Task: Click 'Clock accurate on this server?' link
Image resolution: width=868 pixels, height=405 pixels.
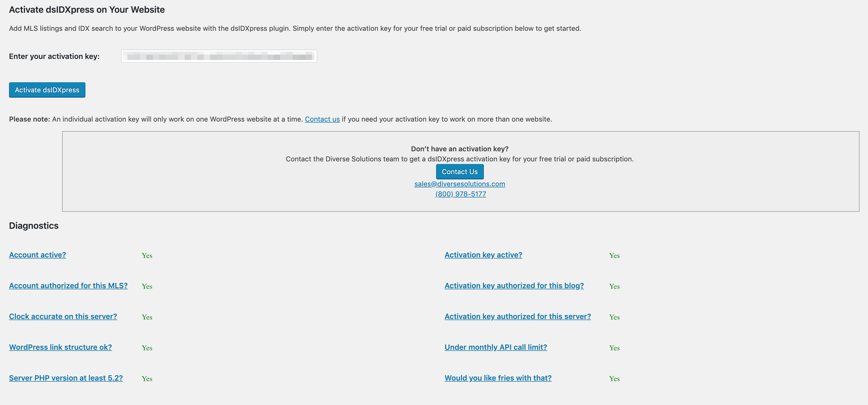Action: (x=63, y=316)
